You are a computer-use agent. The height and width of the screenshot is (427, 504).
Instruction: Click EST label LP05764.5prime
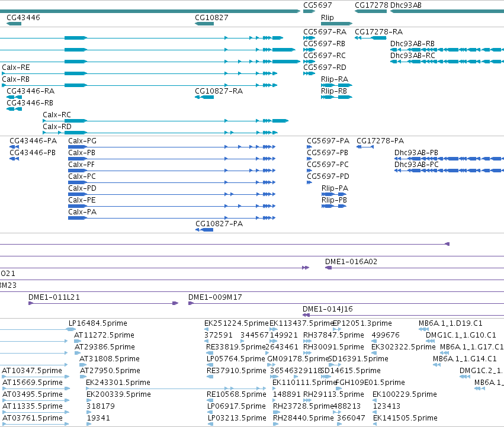click(x=236, y=359)
